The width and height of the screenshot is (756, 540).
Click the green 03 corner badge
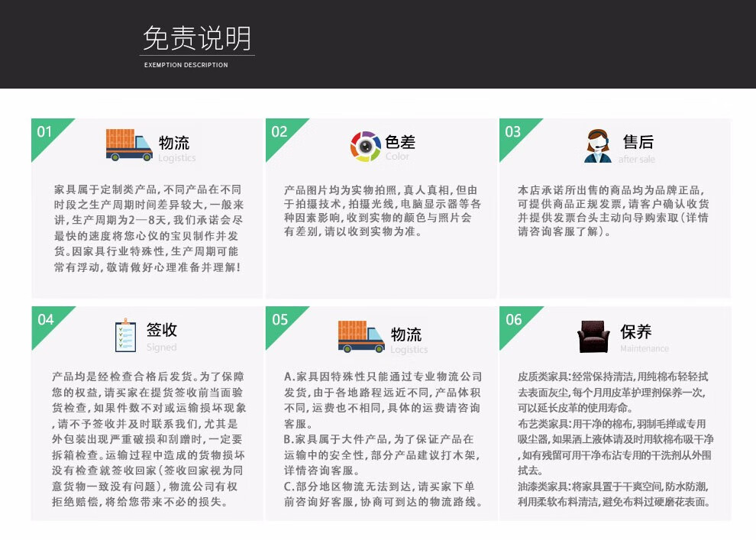[x=513, y=132]
